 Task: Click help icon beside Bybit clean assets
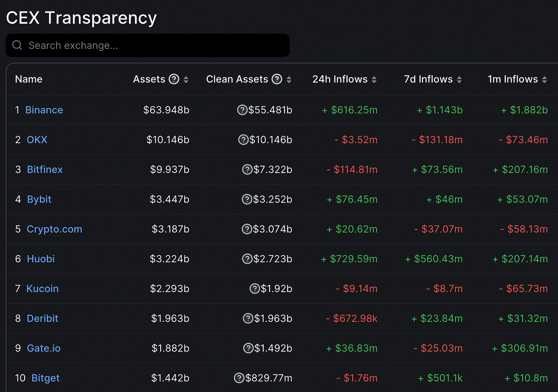tap(247, 199)
